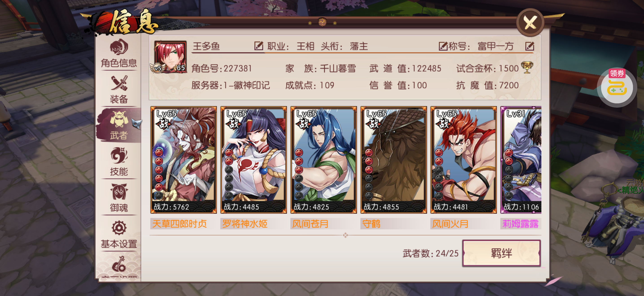Click the 羁绊 button
This screenshot has width=644, height=296.
pyautogui.click(x=501, y=253)
